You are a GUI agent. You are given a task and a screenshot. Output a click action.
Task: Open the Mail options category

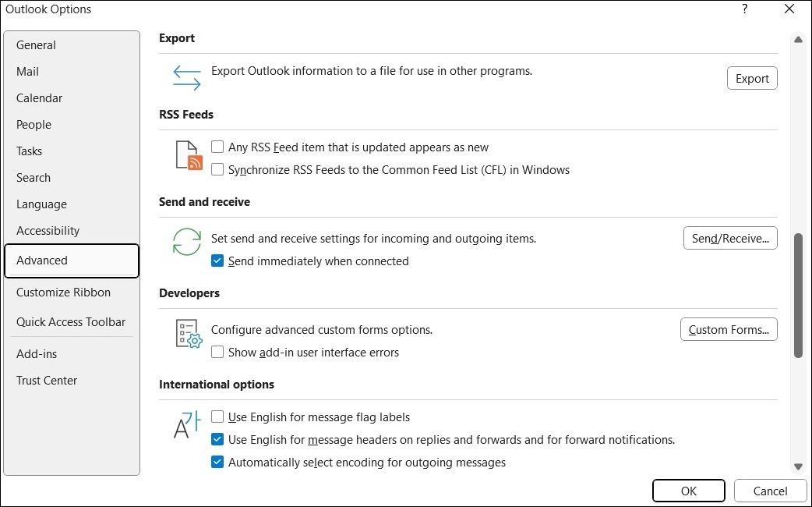click(72, 72)
